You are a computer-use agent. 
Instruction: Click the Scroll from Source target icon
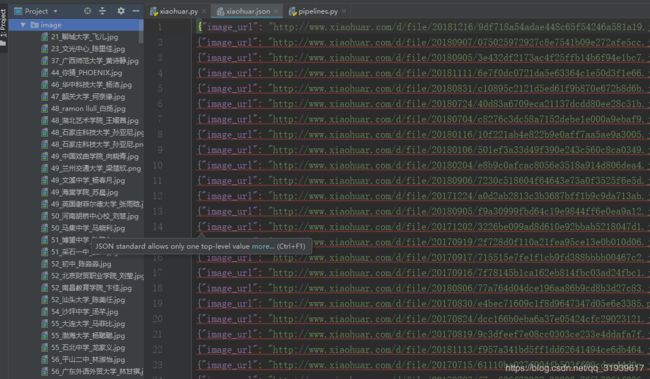[87, 11]
